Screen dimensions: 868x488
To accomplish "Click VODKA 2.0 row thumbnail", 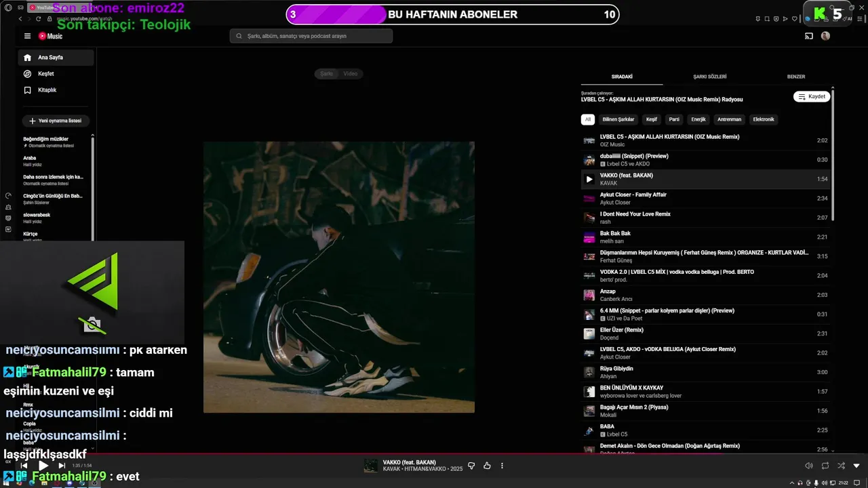I will tap(589, 276).
